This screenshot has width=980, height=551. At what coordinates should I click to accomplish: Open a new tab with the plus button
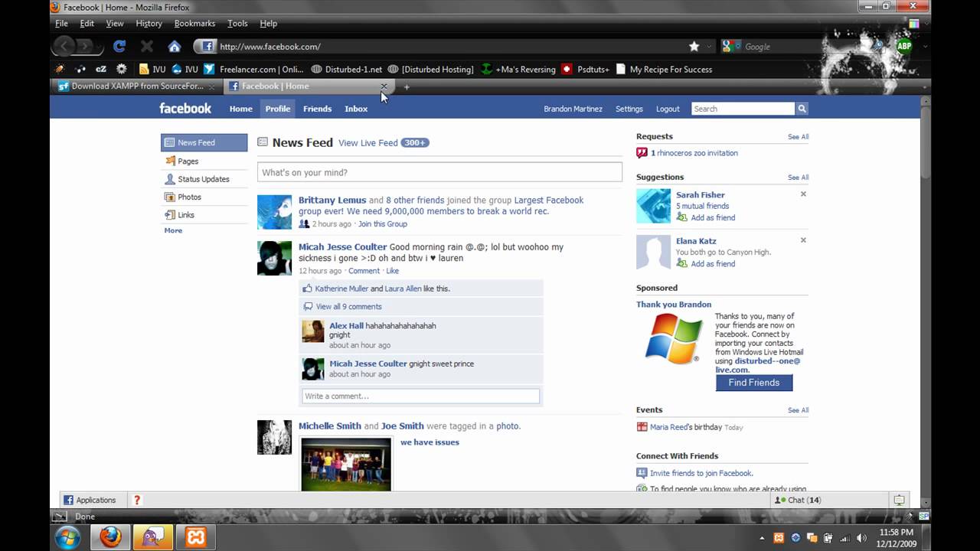coord(407,87)
